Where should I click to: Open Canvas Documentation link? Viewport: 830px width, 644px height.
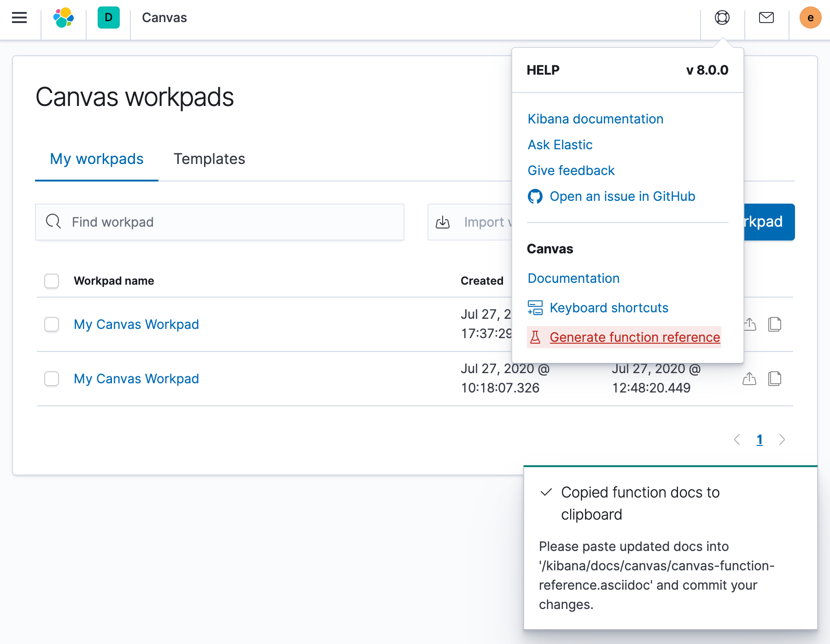click(x=573, y=278)
